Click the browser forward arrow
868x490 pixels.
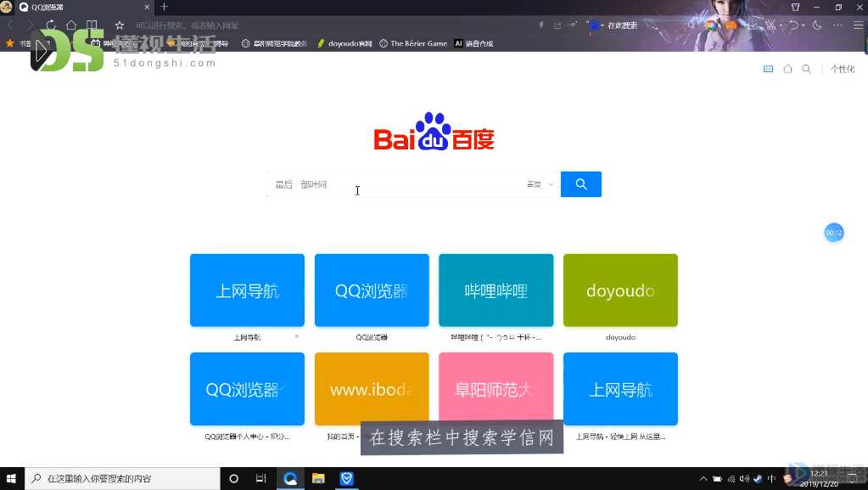click(30, 25)
